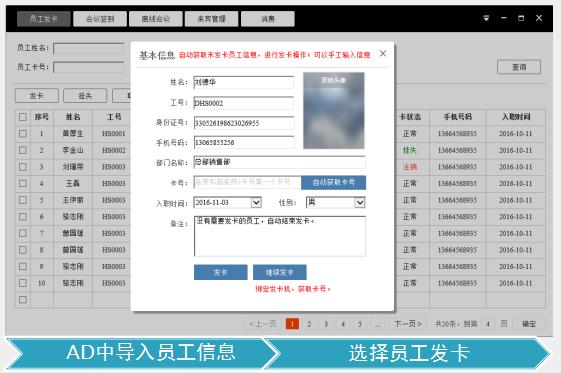Check the checkbox for row 5
This screenshot has width=561, height=373.
point(23,200)
